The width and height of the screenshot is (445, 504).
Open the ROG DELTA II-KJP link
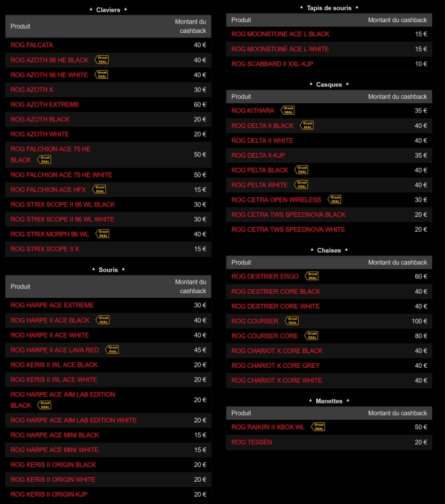pyautogui.click(x=258, y=155)
